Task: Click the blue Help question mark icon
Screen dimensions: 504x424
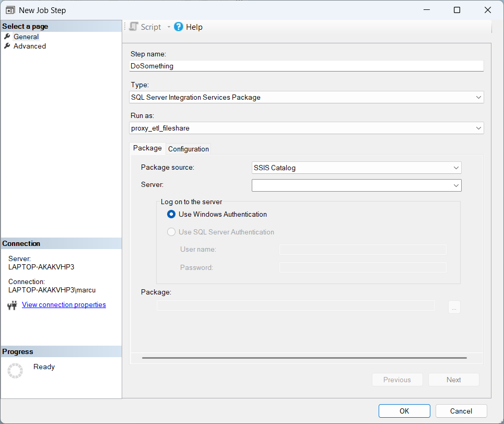Action: [179, 27]
